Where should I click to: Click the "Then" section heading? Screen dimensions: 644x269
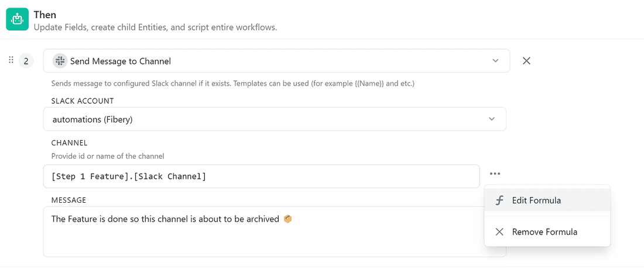45,14
